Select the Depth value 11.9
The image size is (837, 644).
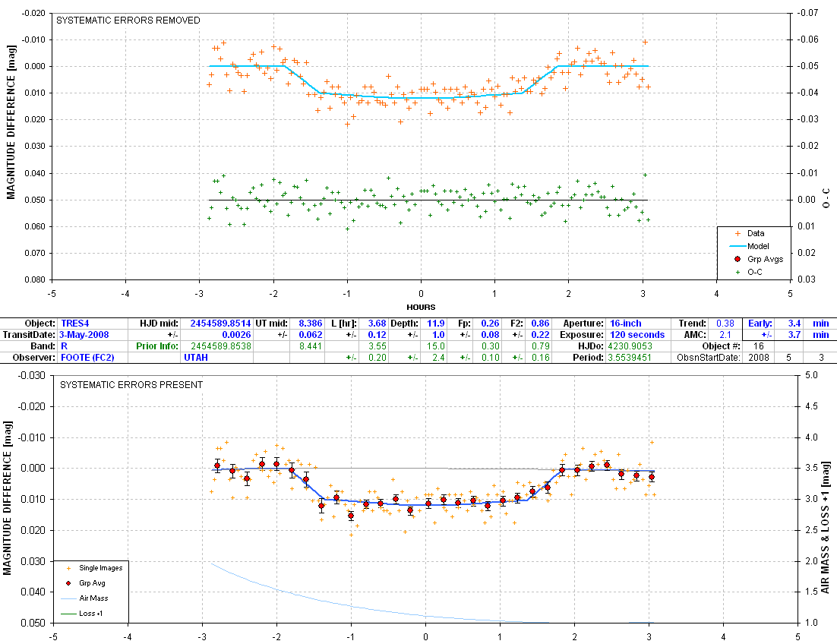(x=435, y=324)
